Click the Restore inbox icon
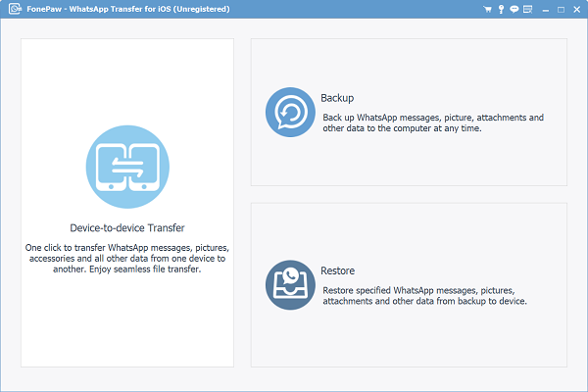Screen dimensions: 588x392 pyautogui.click(x=290, y=285)
